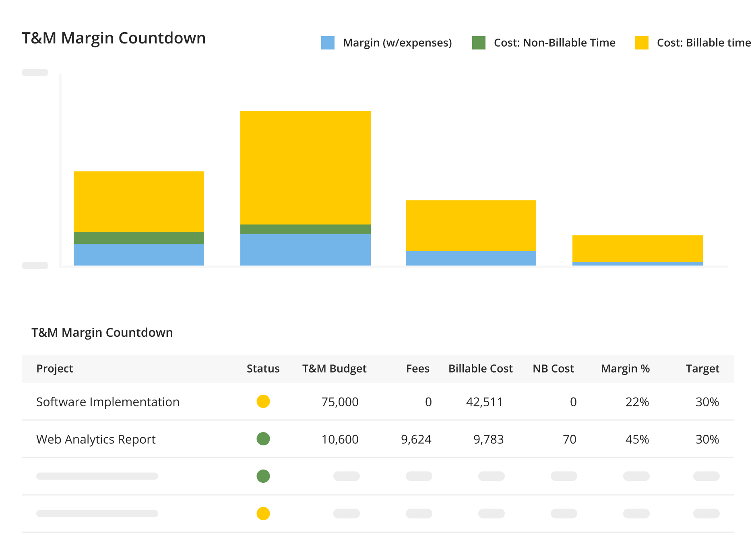The width and height of the screenshot is (756, 554).
Task: Sort the table by Margin % column
Action: pyautogui.click(x=626, y=368)
